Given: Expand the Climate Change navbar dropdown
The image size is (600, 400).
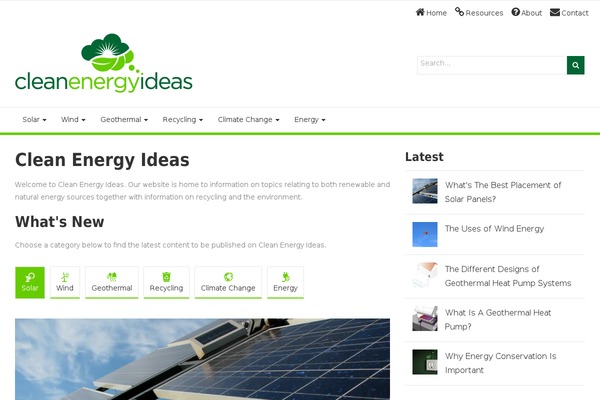Looking at the screenshot, I should point(248,120).
